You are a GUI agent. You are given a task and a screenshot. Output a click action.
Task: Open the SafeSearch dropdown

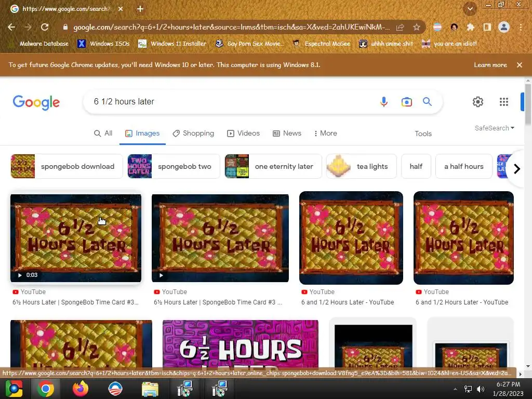495,128
